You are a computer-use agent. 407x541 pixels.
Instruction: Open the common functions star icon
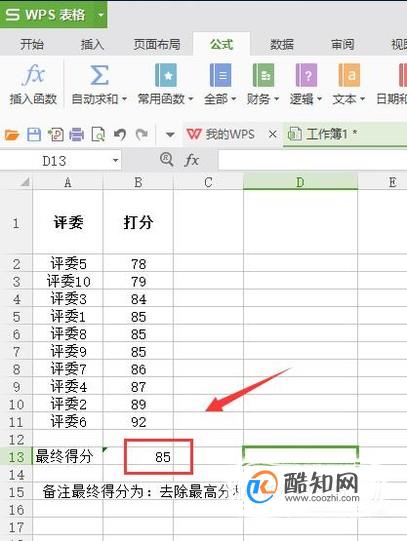166,75
